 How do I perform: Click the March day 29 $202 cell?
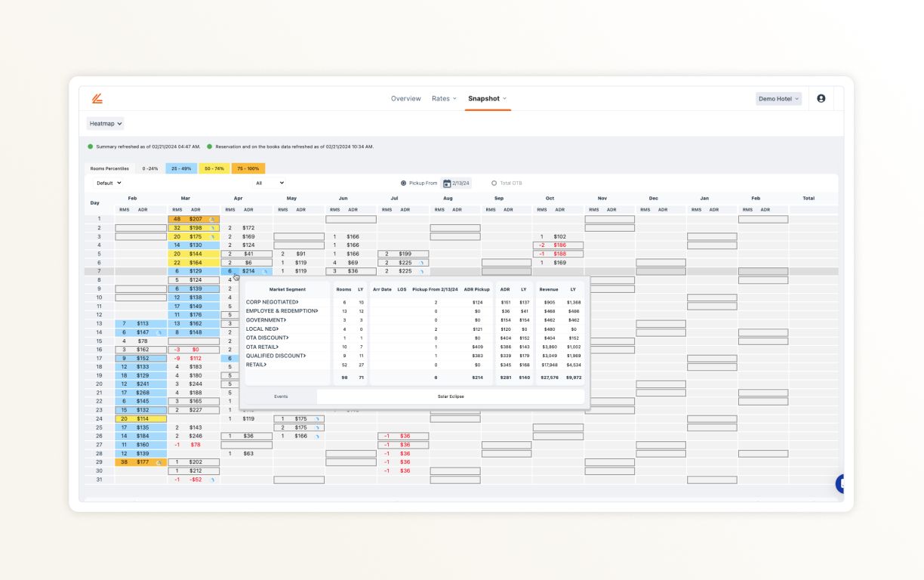[x=193, y=462]
